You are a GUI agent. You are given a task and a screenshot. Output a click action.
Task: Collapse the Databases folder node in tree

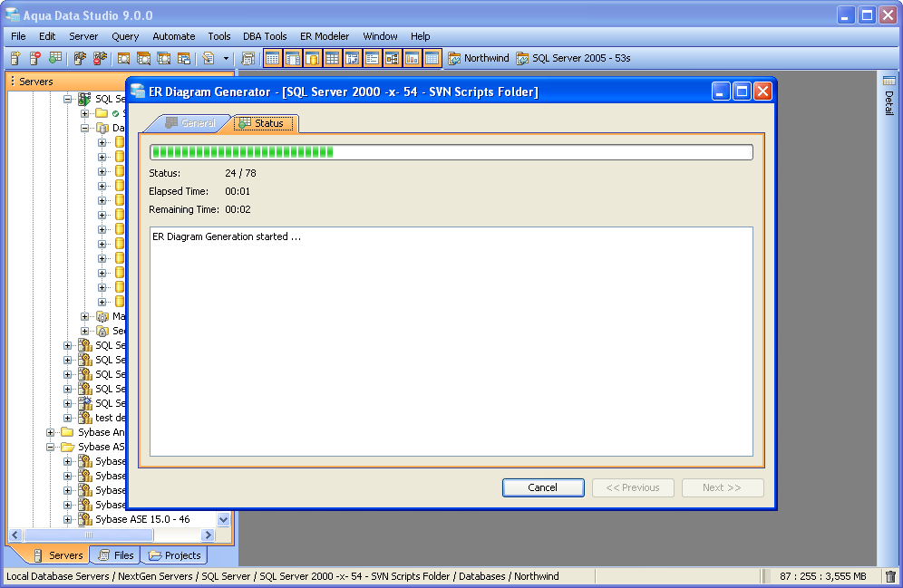click(84, 128)
